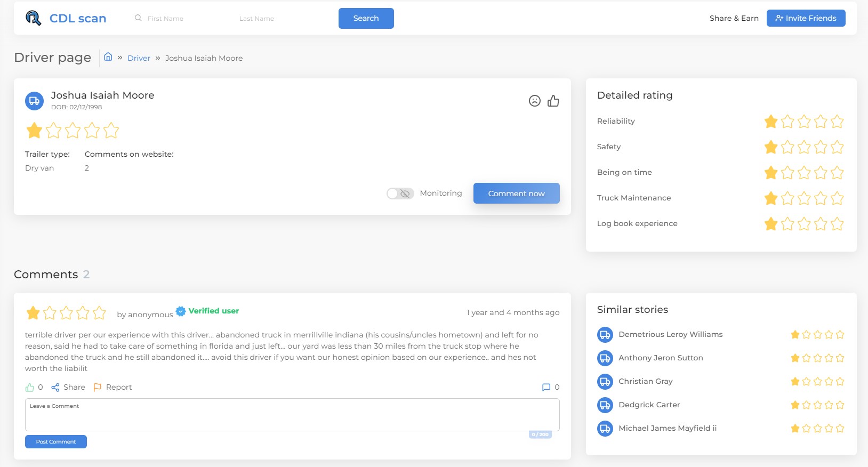Screen dimensions: 868x467
Task: Set Reliability rating to five stars
Action: click(837, 122)
